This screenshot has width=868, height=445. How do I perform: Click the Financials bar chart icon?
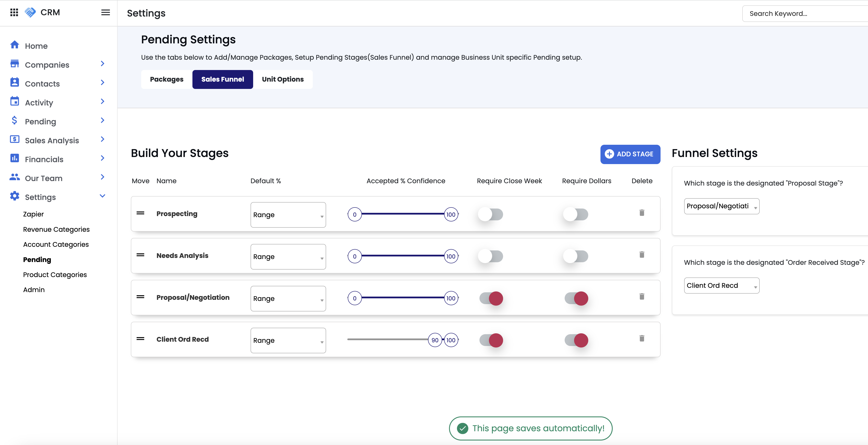pos(15,158)
